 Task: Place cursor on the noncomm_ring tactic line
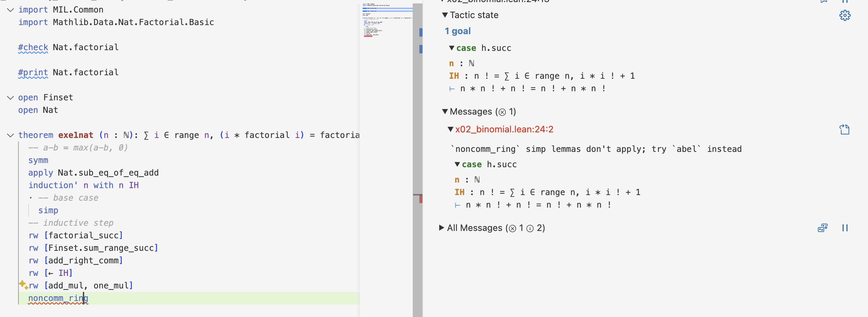pyautogui.click(x=58, y=298)
